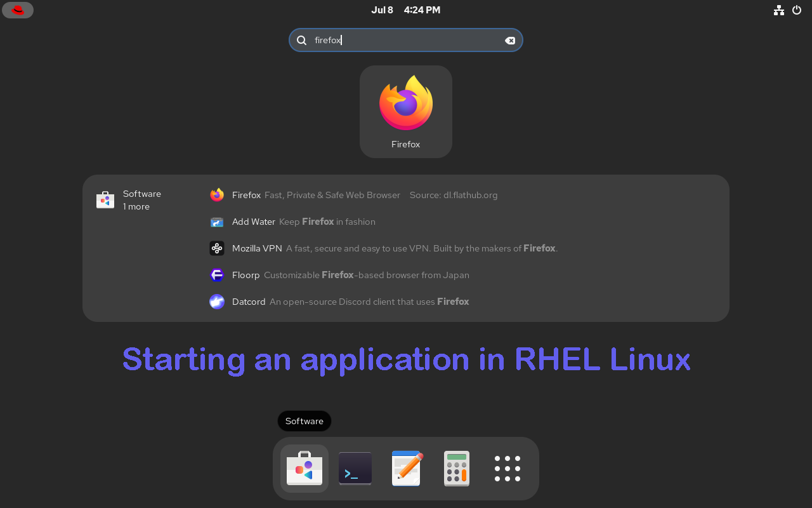
Task: Click the 'Add Water' result name
Action: 254,222
